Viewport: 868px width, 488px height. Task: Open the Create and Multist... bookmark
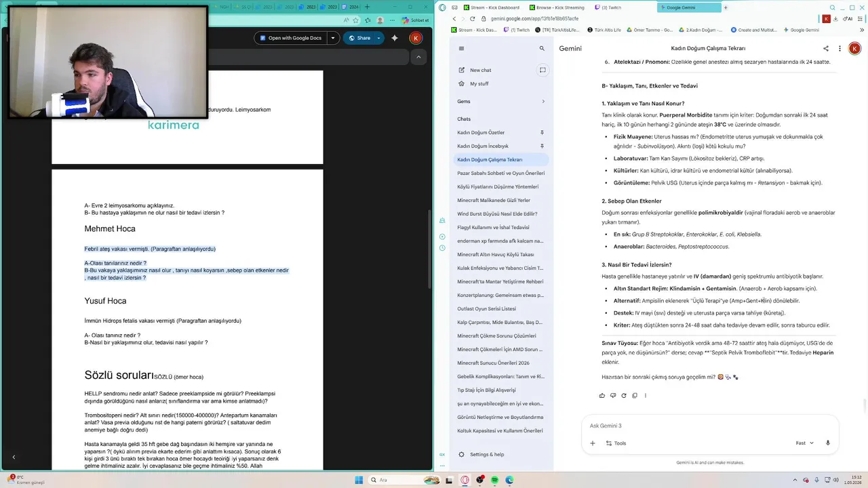(x=753, y=30)
